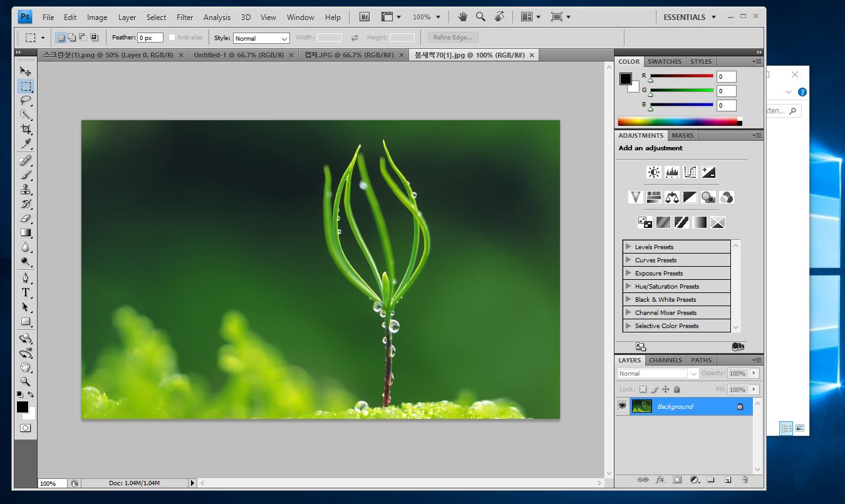Viewport: 845px width, 504px height.
Task: Add a Gradient Map adjustment
Action: point(700,222)
